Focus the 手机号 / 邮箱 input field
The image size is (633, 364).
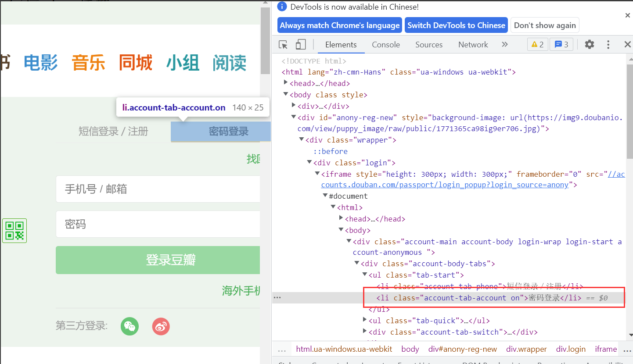158,189
